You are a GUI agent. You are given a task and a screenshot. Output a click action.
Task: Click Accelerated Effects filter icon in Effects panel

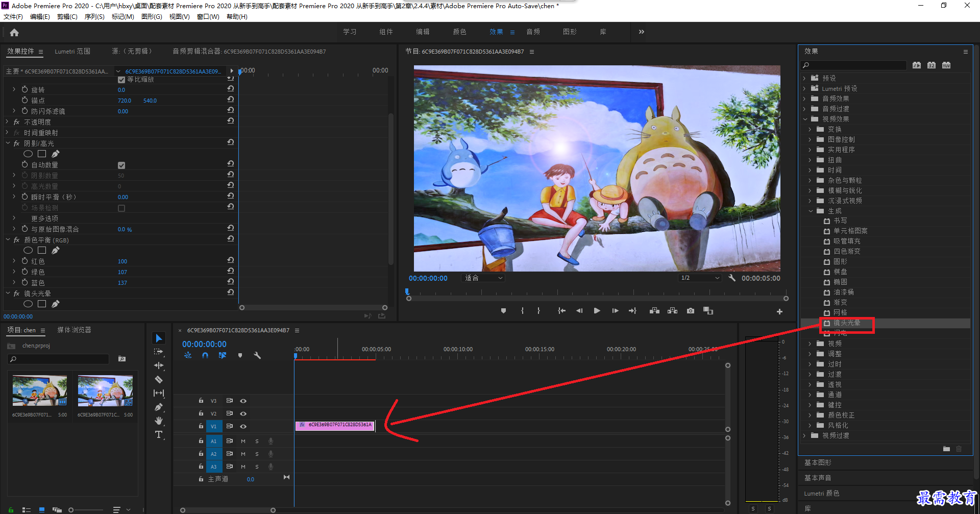tap(917, 65)
